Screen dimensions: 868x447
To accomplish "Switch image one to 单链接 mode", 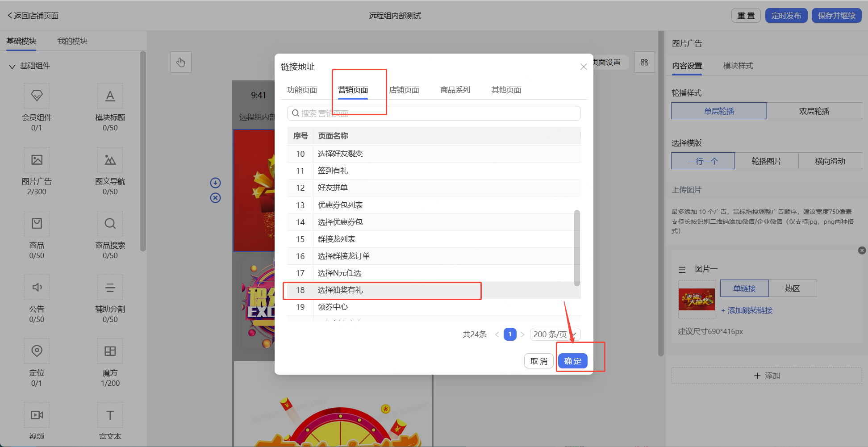I will coord(744,288).
